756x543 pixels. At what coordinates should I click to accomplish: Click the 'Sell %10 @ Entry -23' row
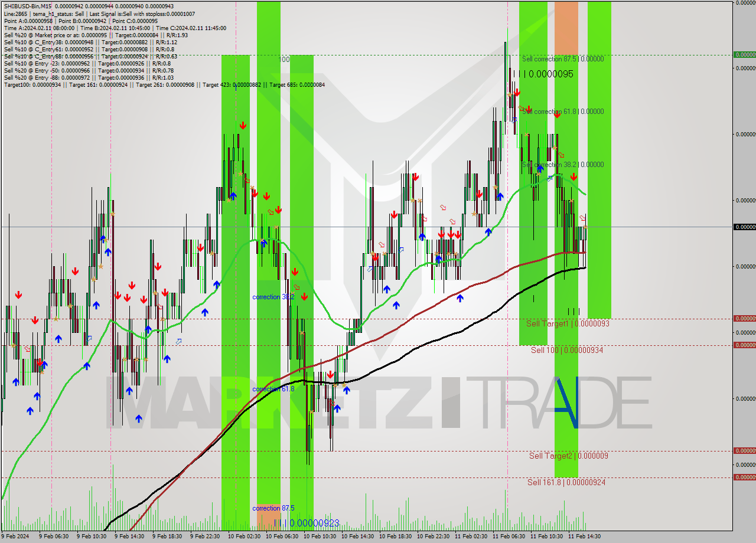click(x=87, y=63)
